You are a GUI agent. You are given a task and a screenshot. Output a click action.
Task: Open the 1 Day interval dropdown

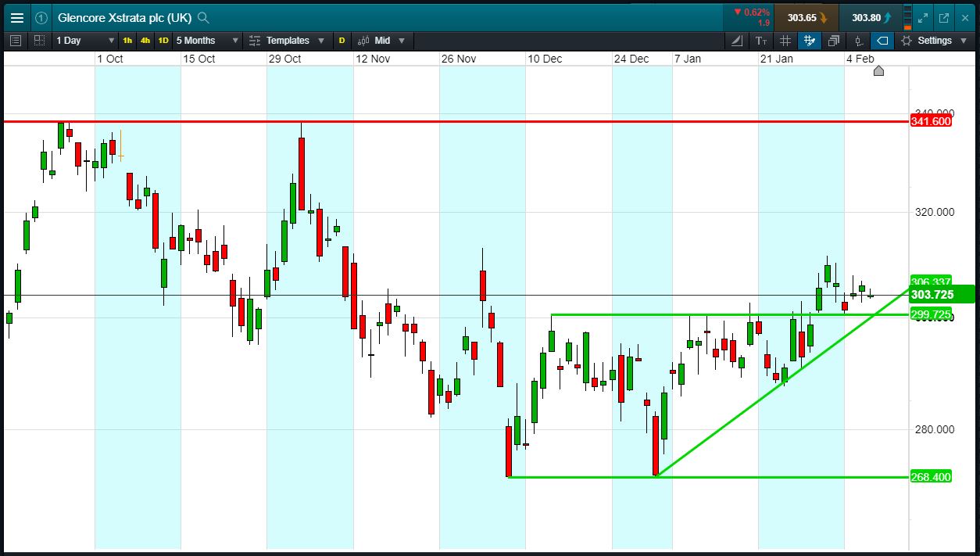point(84,40)
